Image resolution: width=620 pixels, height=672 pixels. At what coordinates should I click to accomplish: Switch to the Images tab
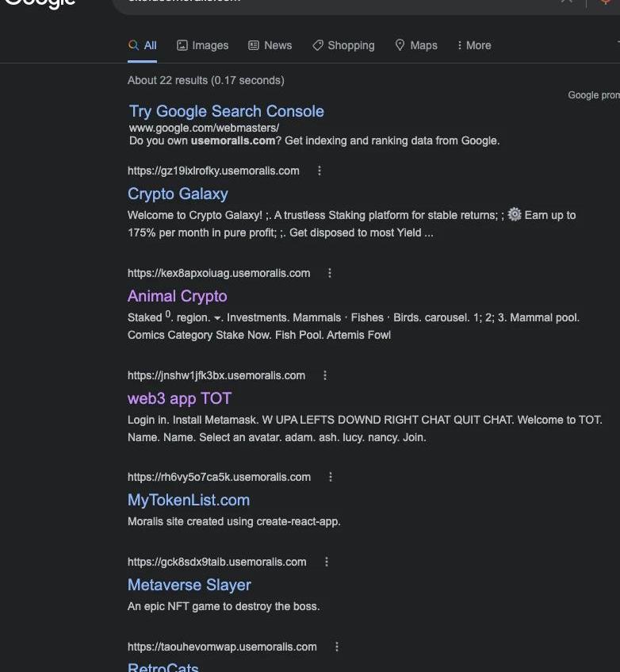point(202,45)
